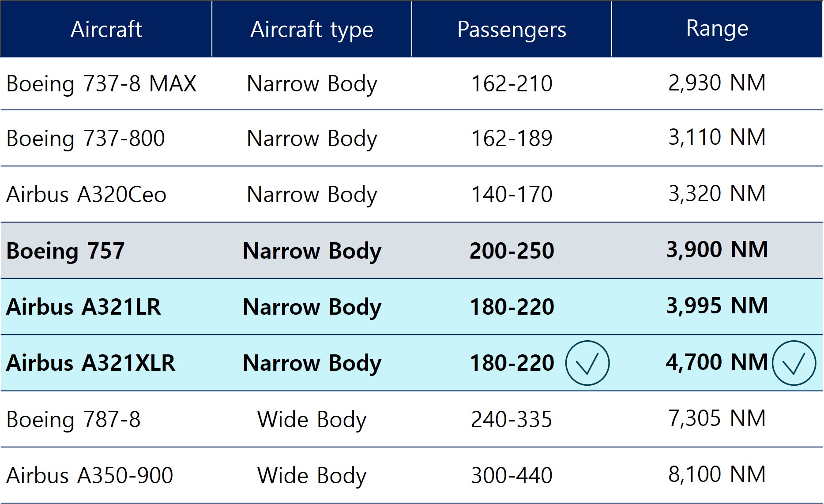Select the highlighted Boeing 757 row
824x504 pixels.
click(x=412, y=250)
